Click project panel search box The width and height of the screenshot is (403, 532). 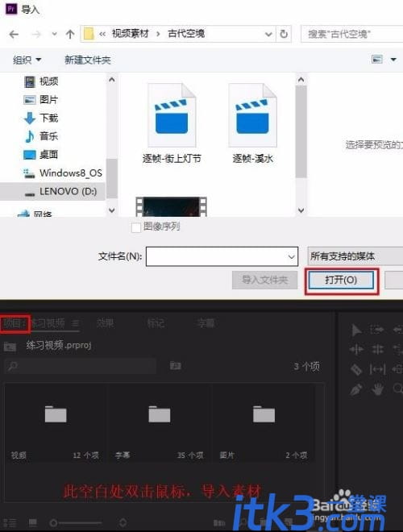(80, 366)
